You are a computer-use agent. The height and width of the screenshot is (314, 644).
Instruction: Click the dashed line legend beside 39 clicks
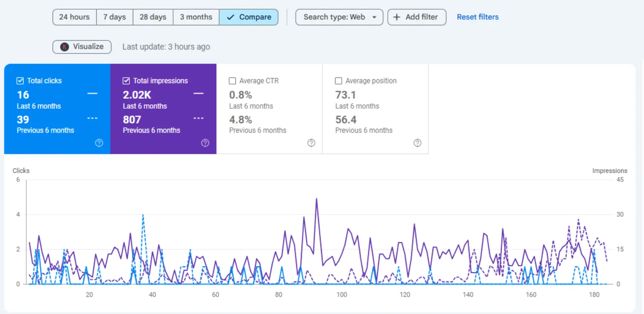(x=92, y=118)
